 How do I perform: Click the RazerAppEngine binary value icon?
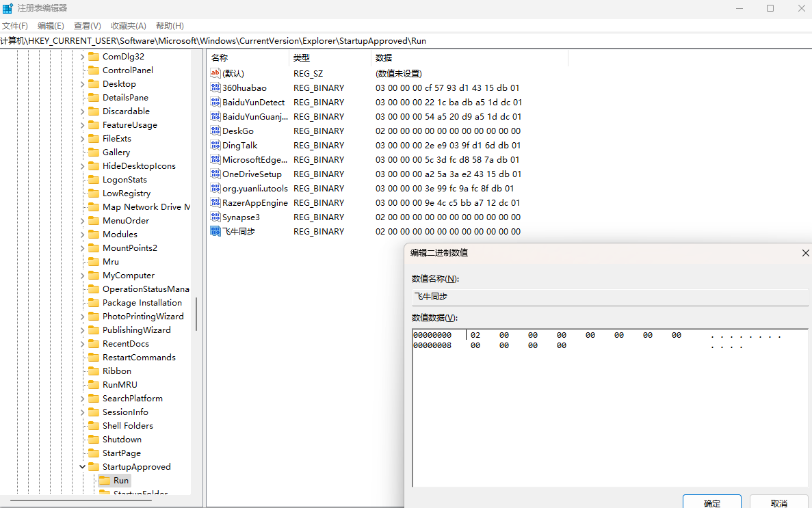coord(215,203)
